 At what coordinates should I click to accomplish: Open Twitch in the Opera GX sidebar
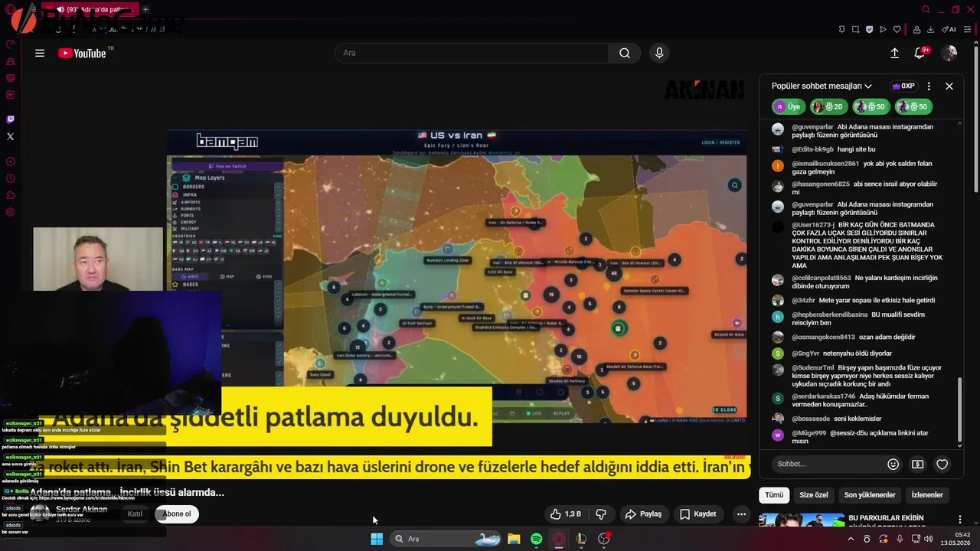10,119
